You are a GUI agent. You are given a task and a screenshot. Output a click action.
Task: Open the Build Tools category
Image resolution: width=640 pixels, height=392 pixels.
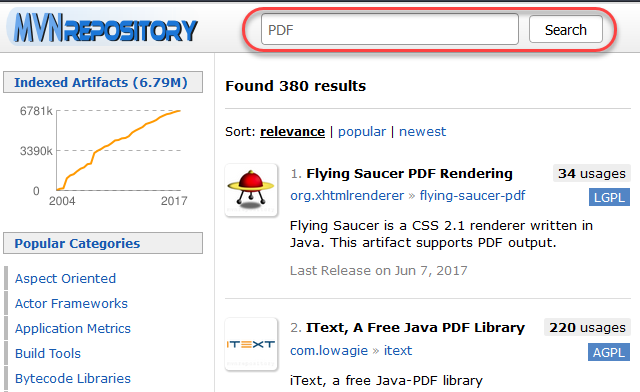[x=48, y=354]
